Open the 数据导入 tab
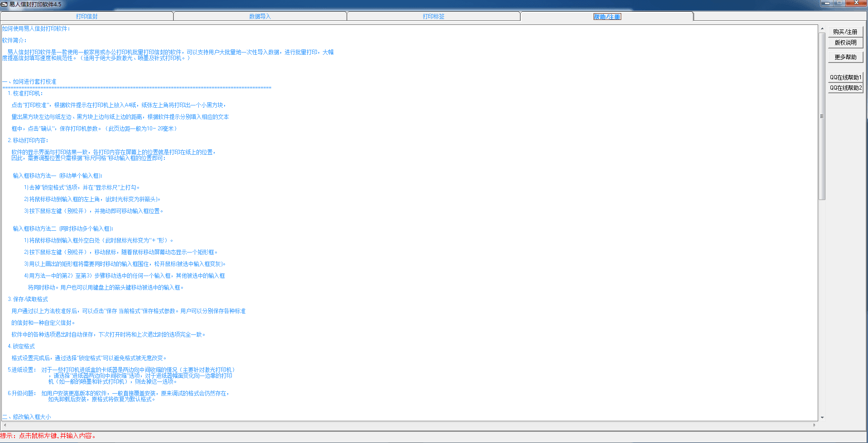Viewport: 868px width, 443px height. click(x=260, y=16)
